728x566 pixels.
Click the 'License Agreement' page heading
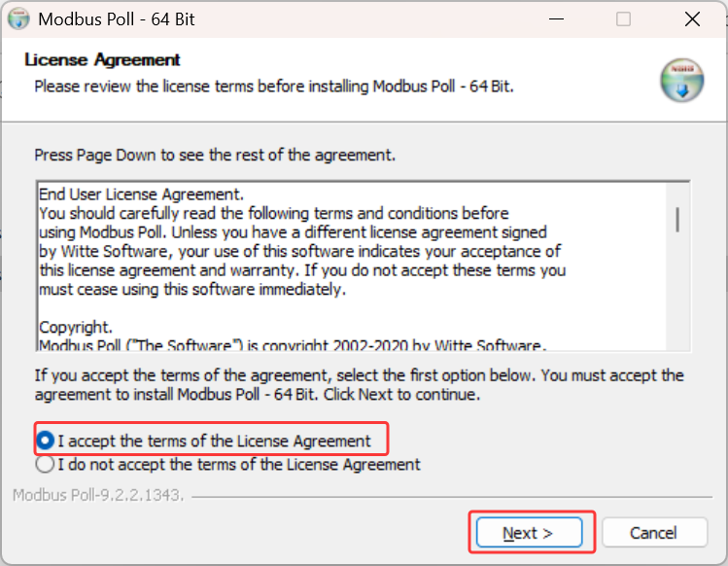pos(102,59)
